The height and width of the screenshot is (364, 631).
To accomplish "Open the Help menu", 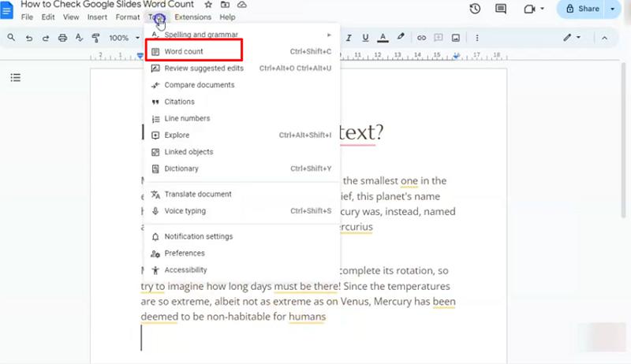I will pyautogui.click(x=227, y=17).
